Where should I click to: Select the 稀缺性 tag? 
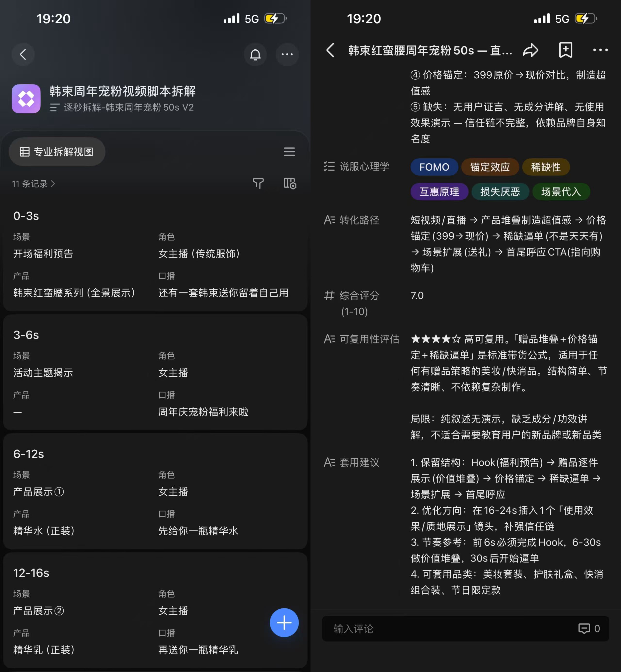click(x=546, y=167)
